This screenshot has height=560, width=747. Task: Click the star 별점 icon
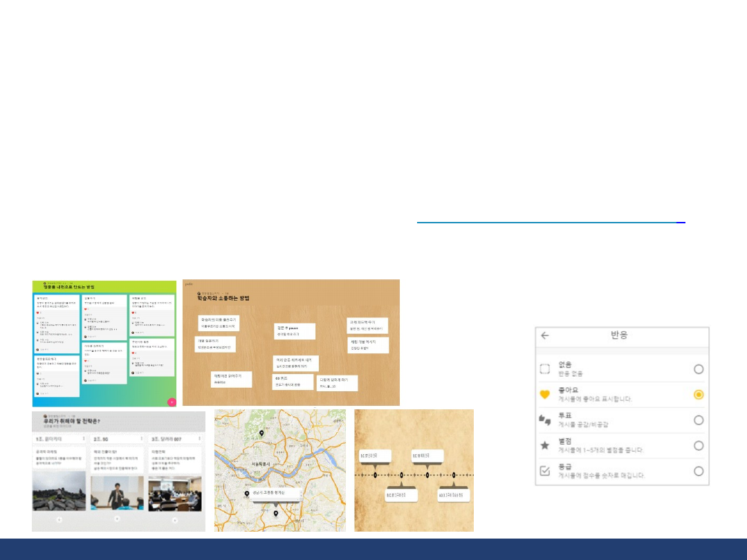pos(544,446)
